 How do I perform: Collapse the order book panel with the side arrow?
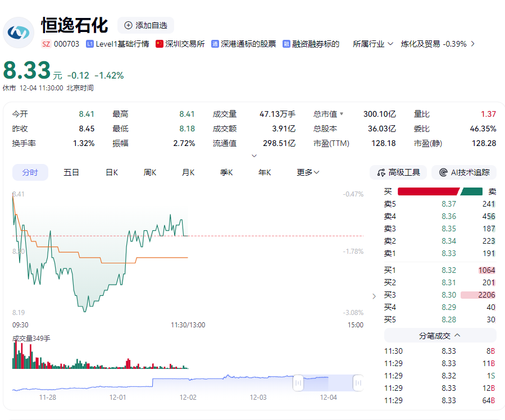click(x=375, y=296)
